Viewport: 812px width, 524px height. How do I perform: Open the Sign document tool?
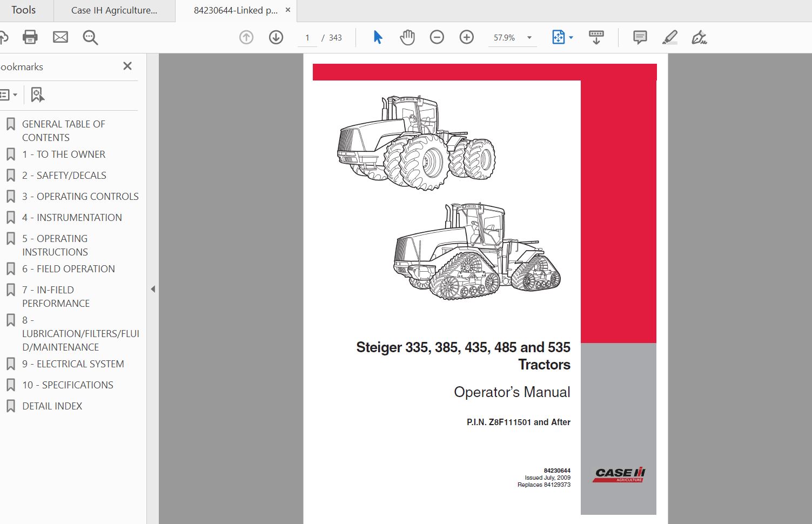point(699,37)
